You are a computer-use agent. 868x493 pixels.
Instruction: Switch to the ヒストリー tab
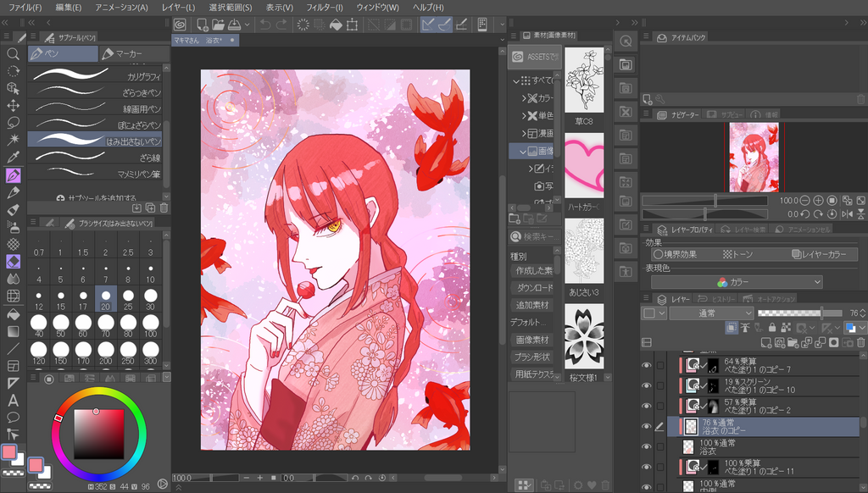tap(717, 299)
